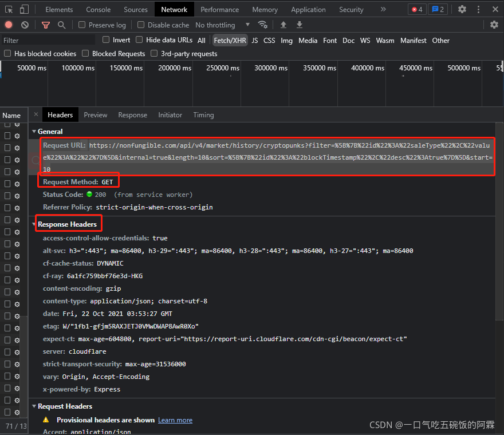
Task: Filter requests by Fetch/XHR
Action: point(230,41)
